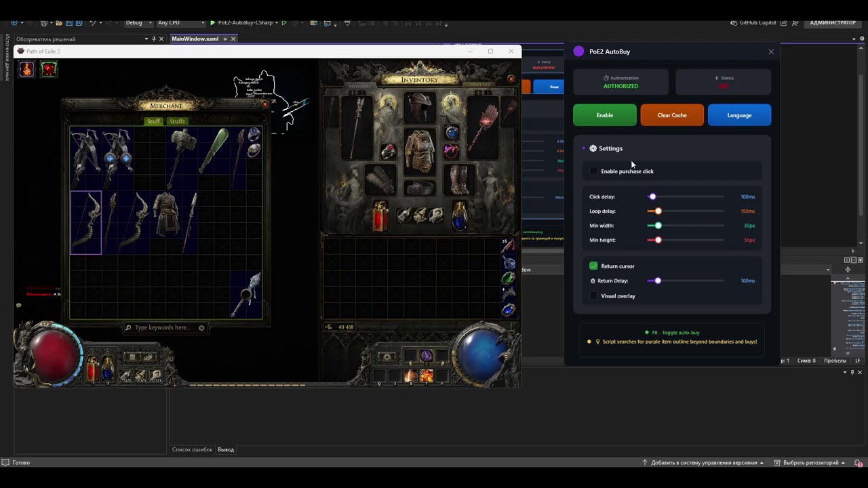Click the equipped blue amulet in Inventory

[452, 132]
